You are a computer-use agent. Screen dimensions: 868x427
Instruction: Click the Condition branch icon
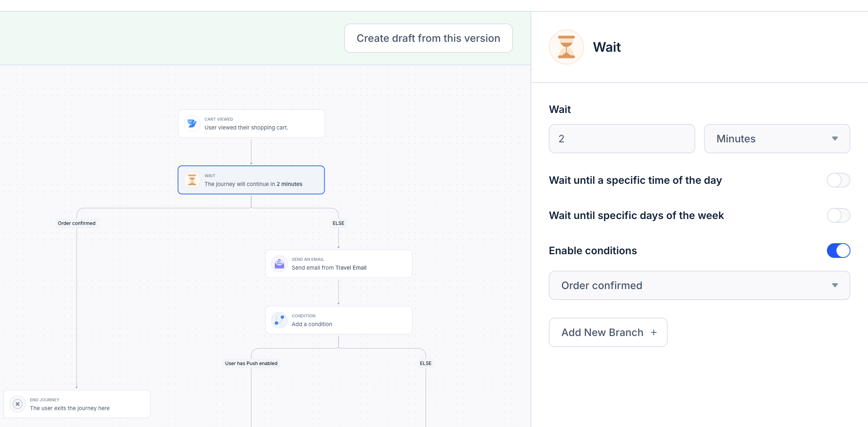(279, 320)
